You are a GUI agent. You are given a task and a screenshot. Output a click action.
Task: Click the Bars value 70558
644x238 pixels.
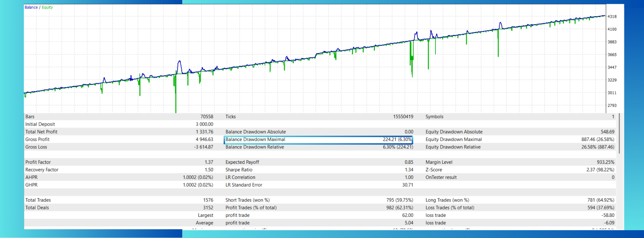click(x=207, y=117)
